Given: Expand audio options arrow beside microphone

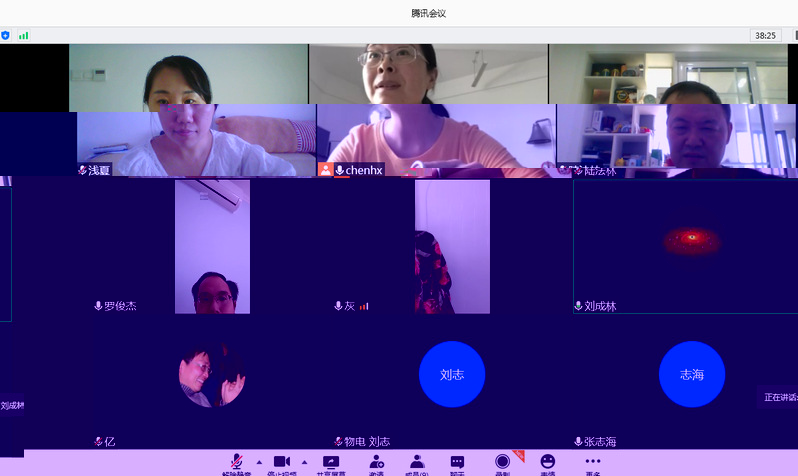Looking at the screenshot, I should click(259, 462).
